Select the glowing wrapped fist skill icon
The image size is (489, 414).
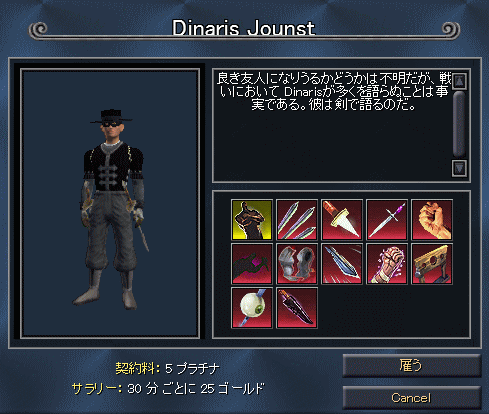click(x=387, y=264)
